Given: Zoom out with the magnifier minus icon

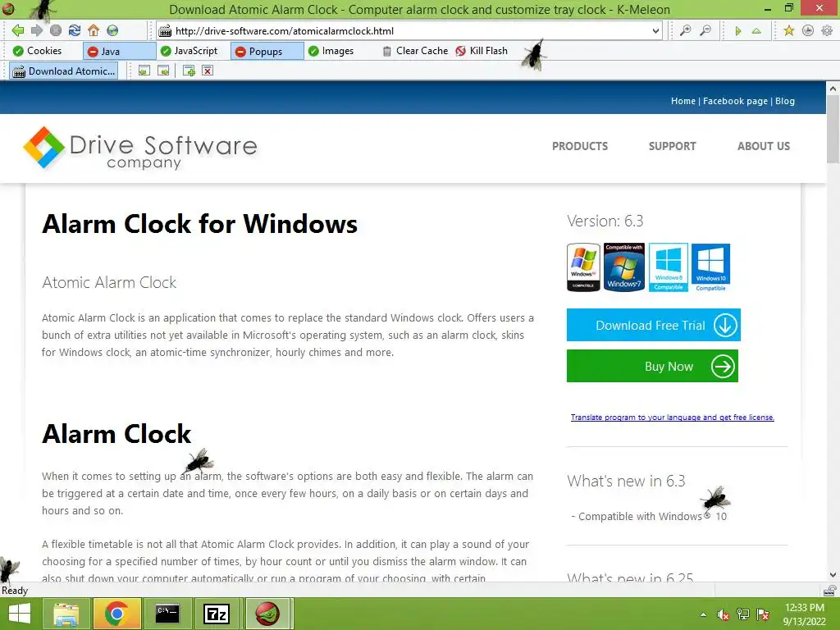Looking at the screenshot, I should coord(705,30).
